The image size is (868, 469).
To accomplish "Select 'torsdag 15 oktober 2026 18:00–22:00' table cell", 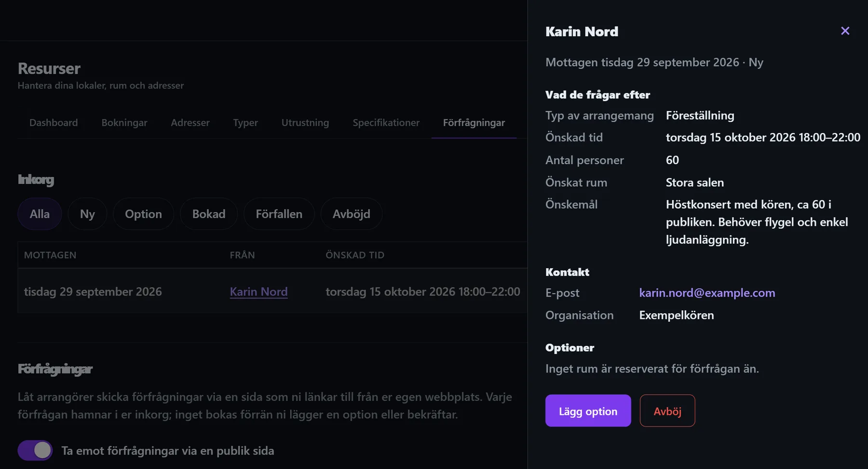I will point(423,291).
